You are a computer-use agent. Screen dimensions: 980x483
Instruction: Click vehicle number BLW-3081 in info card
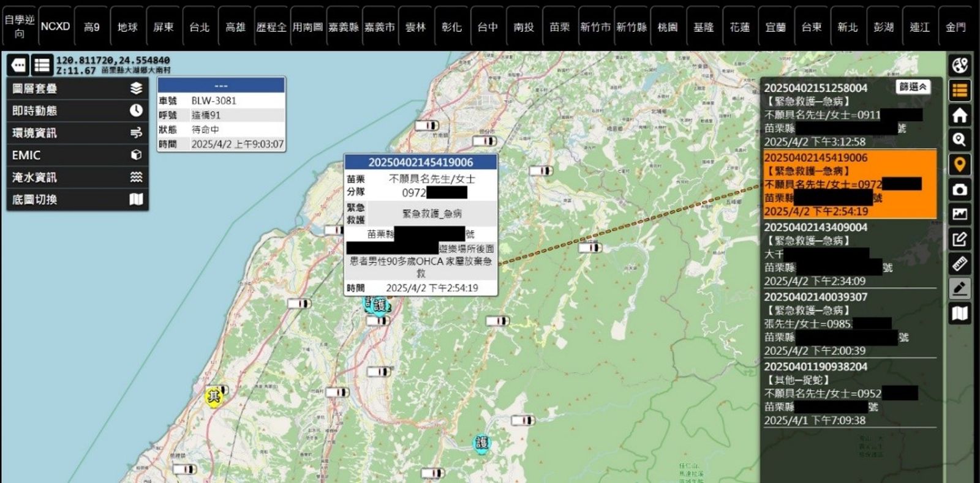(x=214, y=100)
